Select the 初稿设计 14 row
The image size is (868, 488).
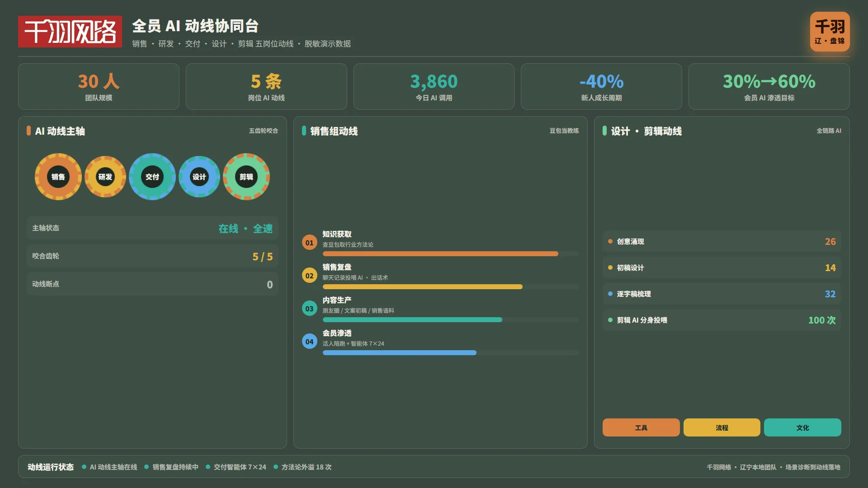point(722,267)
